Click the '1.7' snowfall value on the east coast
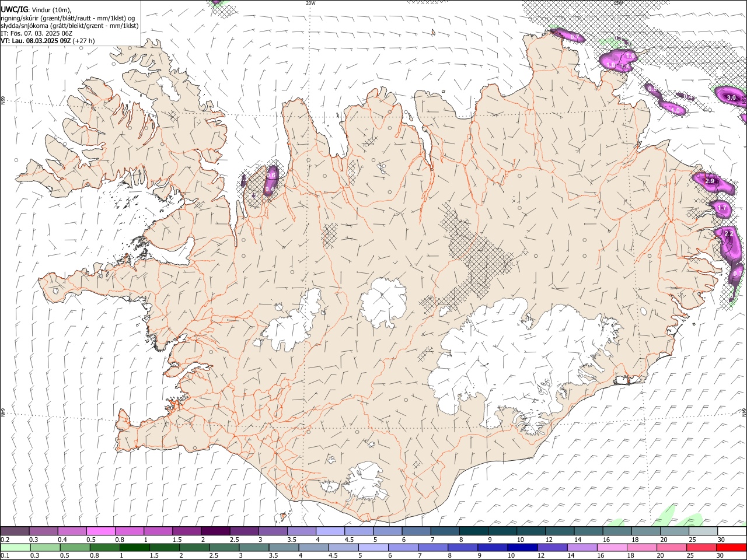 coord(722,208)
